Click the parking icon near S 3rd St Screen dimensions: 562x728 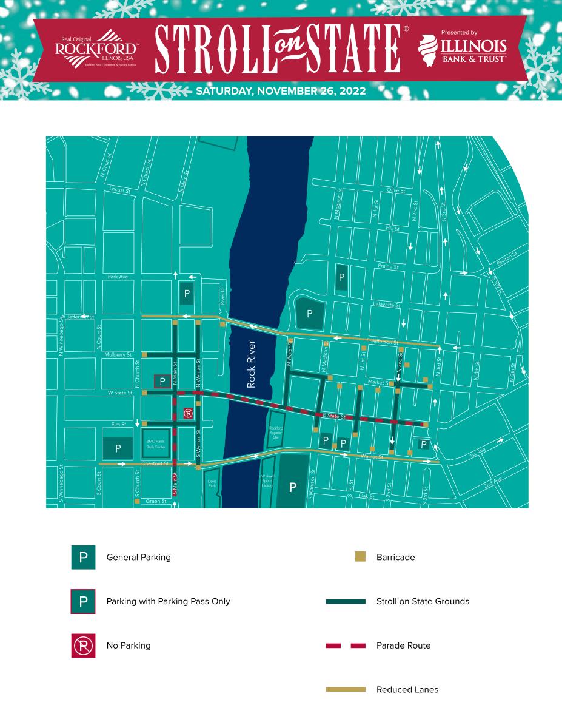click(x=424, y=445)
